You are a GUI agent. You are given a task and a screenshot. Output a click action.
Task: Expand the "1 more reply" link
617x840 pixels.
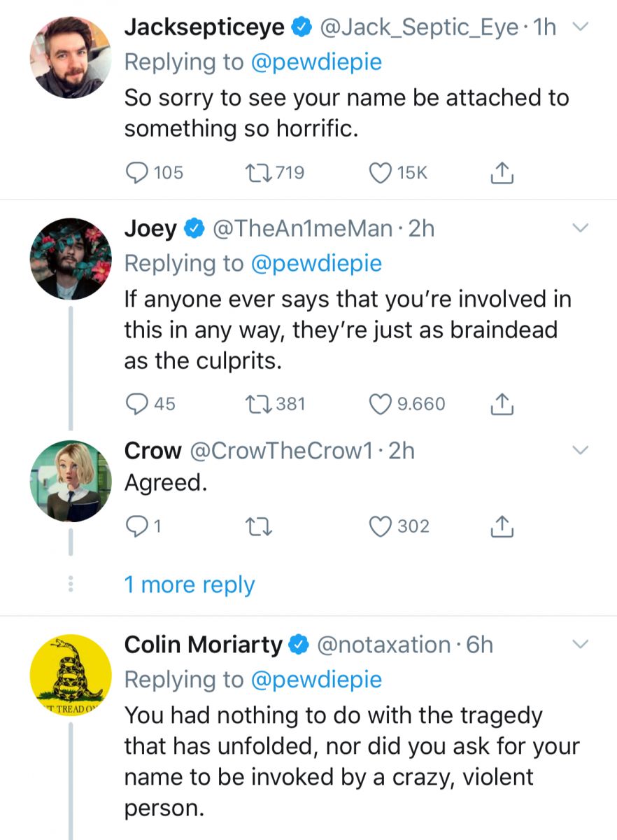189,585
